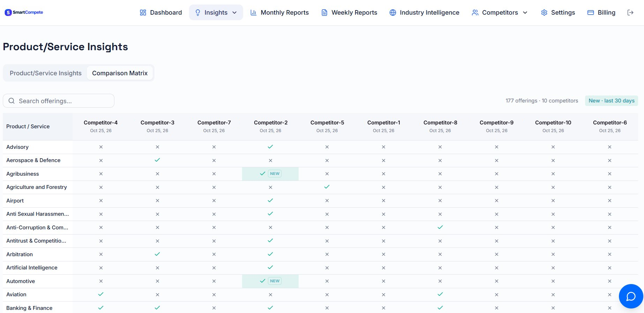Select the Advisory row label
The width and height of the screenshot is (644, 313).
(17, 147)
